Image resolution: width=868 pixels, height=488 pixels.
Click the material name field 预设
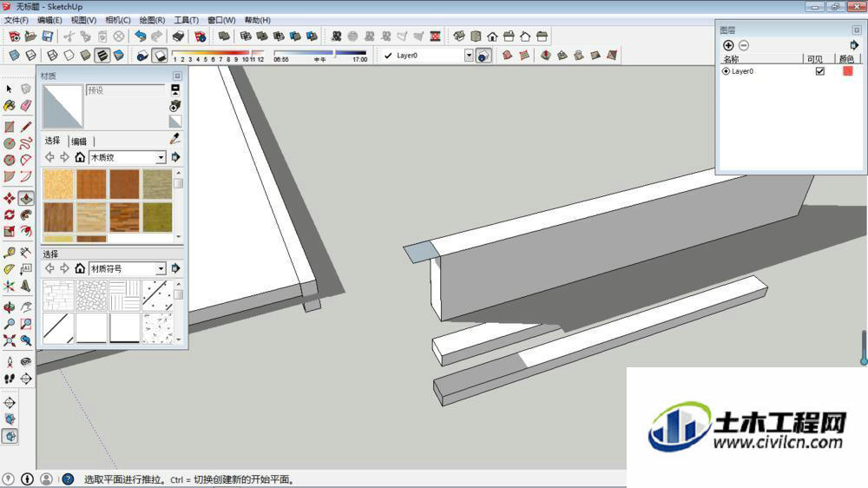[x=126, y=89]
